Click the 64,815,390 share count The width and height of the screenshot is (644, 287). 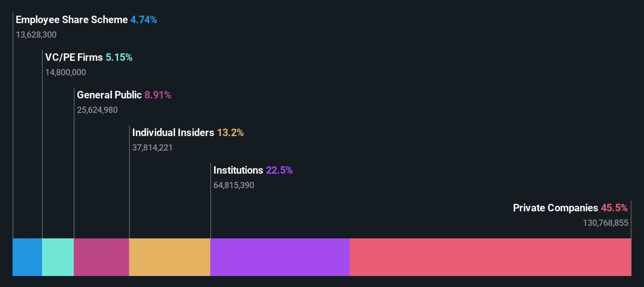coord(234,185)
